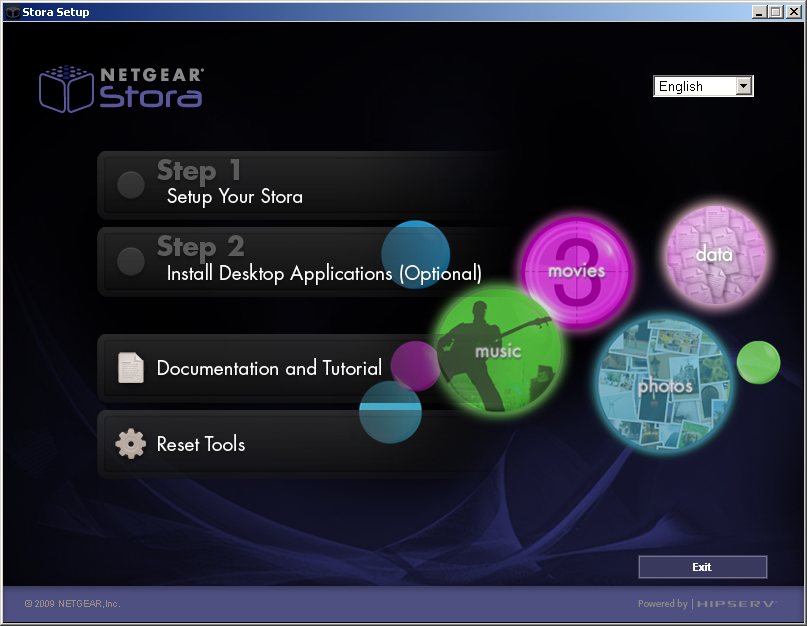Click the Exit button
Image resolution: width=807 pixels, height=626 pixels.
click(x=703, y=567)
